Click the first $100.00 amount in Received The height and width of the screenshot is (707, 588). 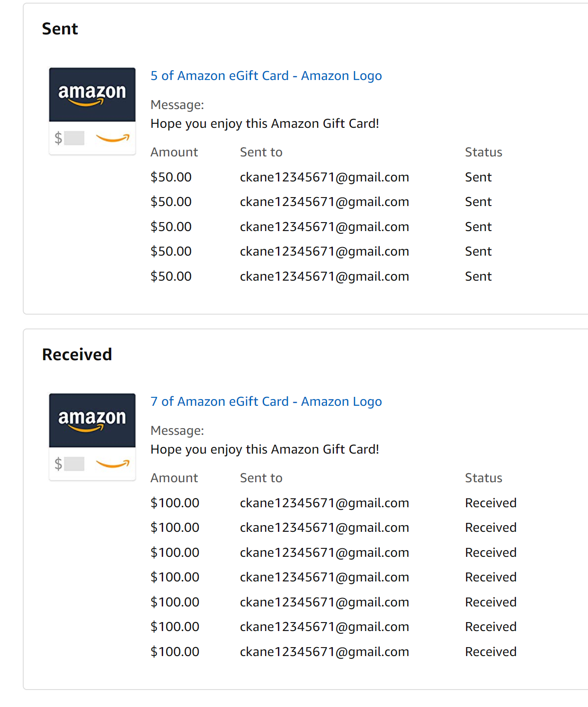175,503
